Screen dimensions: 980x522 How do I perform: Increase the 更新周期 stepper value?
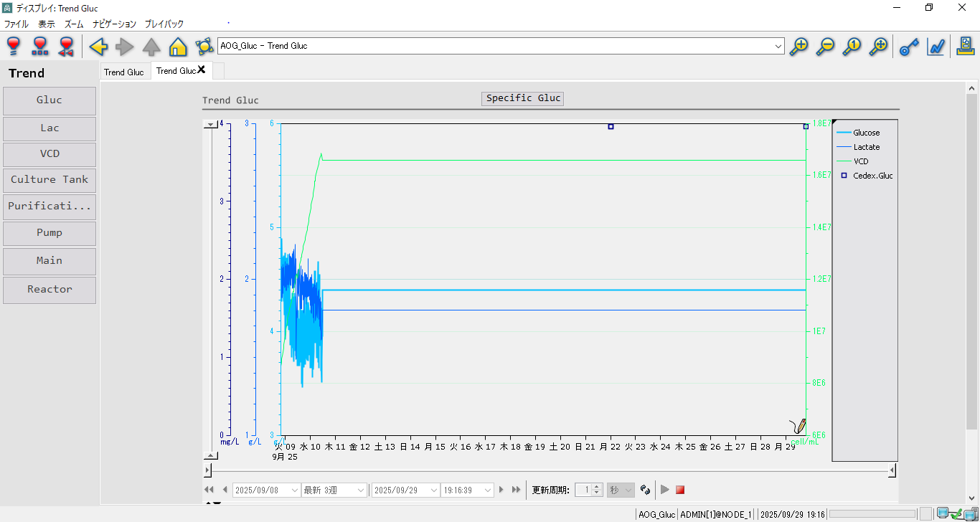(x=597, y=487)
